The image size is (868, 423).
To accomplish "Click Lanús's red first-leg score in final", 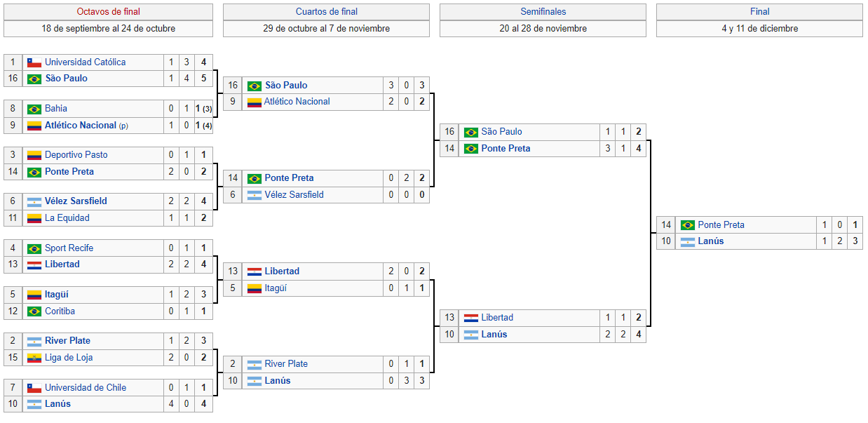I will pyautogui.click(x=825, y=241).
